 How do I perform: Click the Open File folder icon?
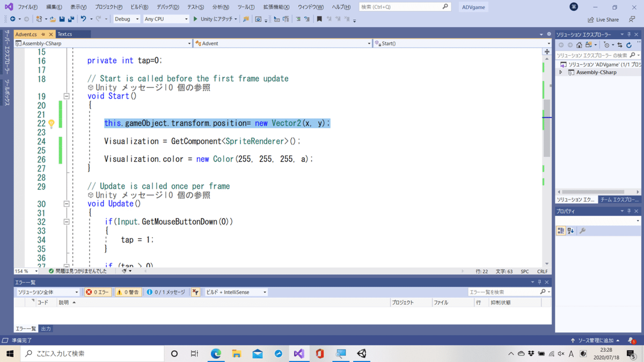[x=52, y=19]
